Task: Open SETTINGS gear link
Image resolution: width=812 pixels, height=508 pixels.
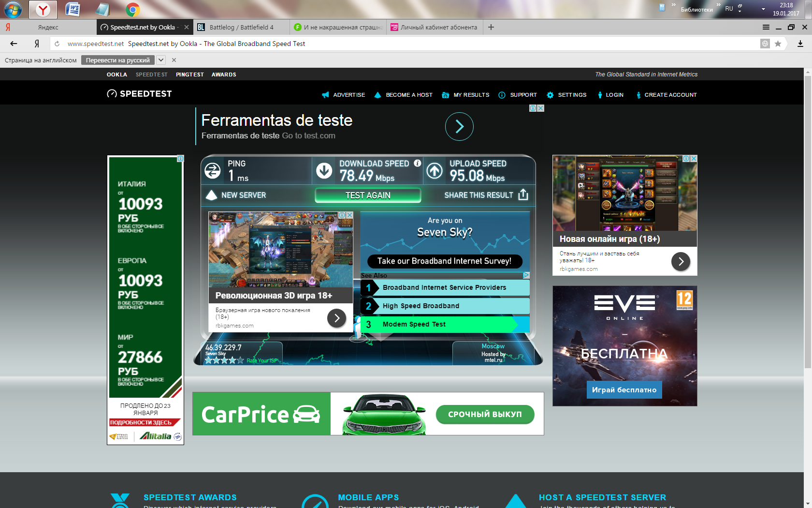Action: (566, 95)
